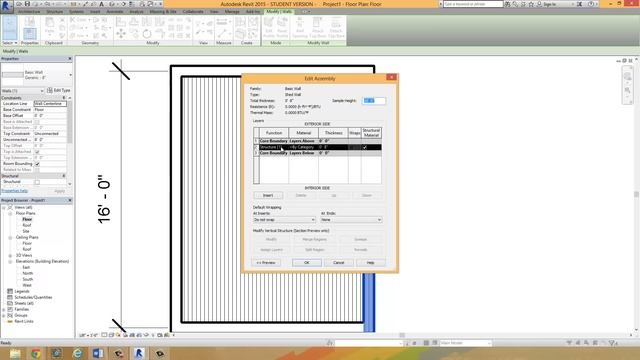Open File Explorer from the taskbar
Viewport: 640px width, 360px height.
(15, 353)
